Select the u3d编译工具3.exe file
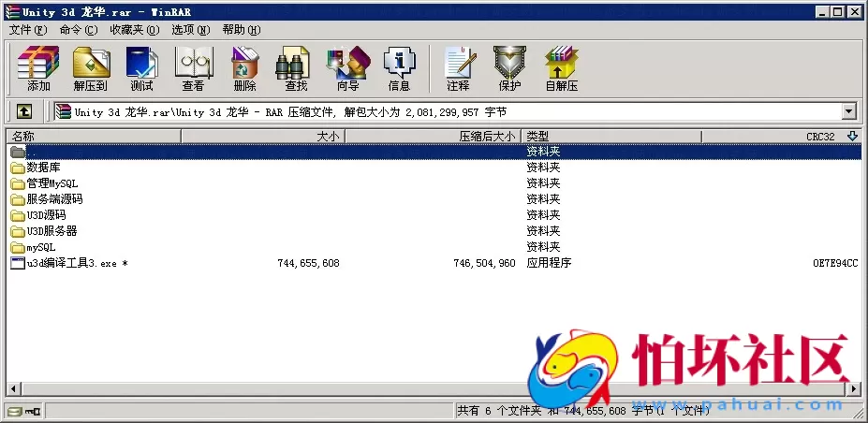 [69, 263]
